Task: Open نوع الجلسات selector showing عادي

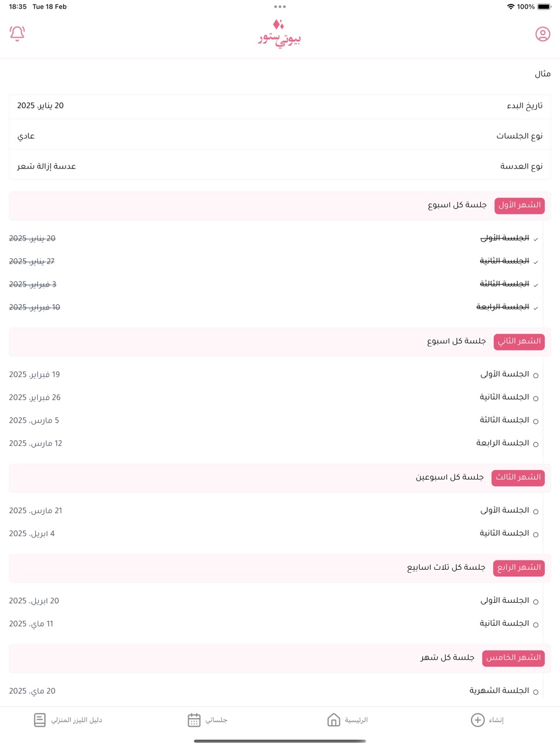Action: coord(280,136)
